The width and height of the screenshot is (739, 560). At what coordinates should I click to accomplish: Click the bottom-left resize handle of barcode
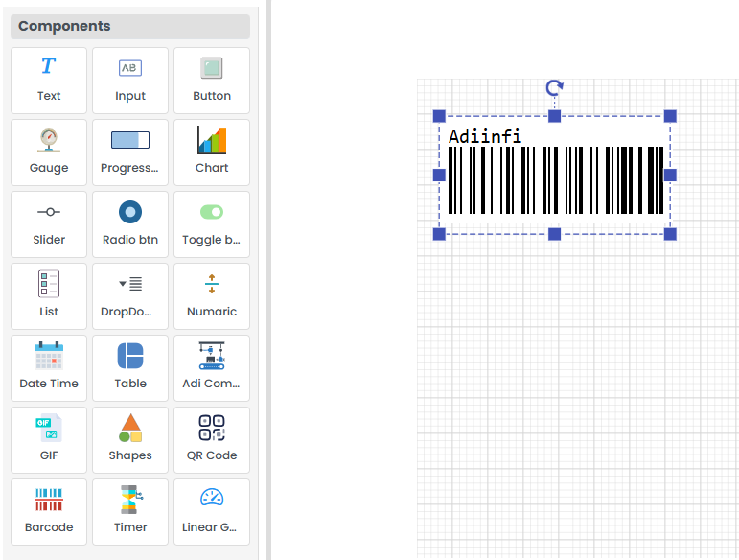coord(439,234)
